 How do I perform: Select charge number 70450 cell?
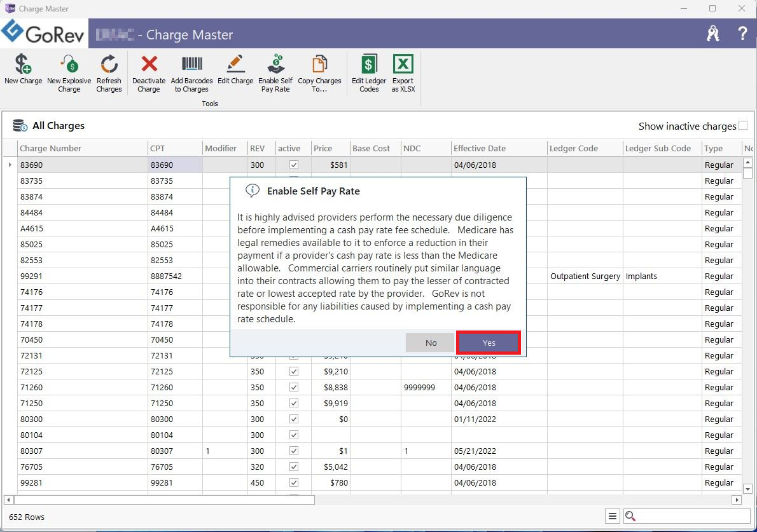[83, 339]
